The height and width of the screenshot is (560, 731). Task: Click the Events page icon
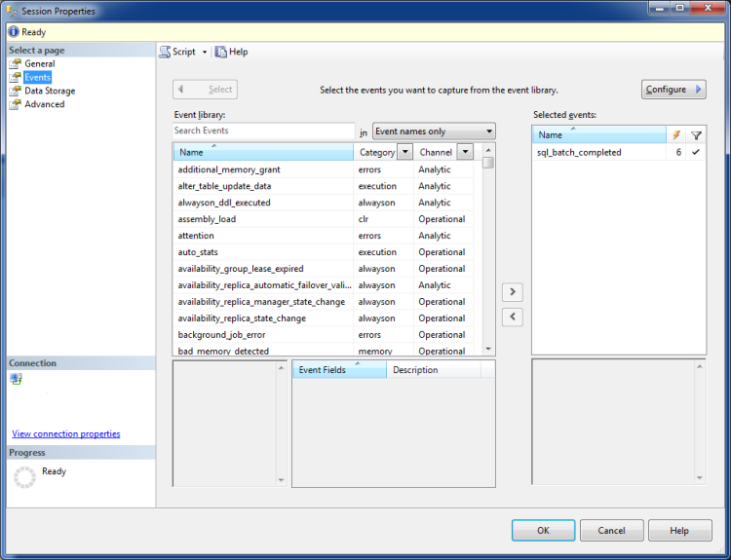pos(16,77)
